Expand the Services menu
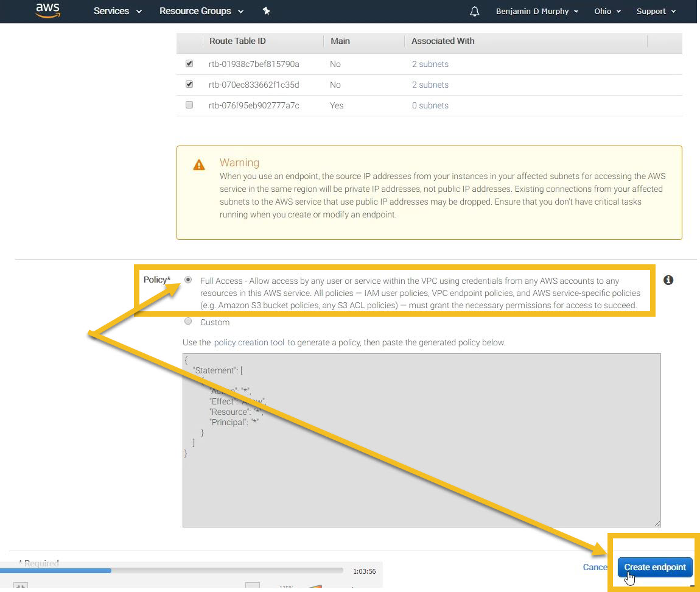The image size is (700, 592). [117, 11]
